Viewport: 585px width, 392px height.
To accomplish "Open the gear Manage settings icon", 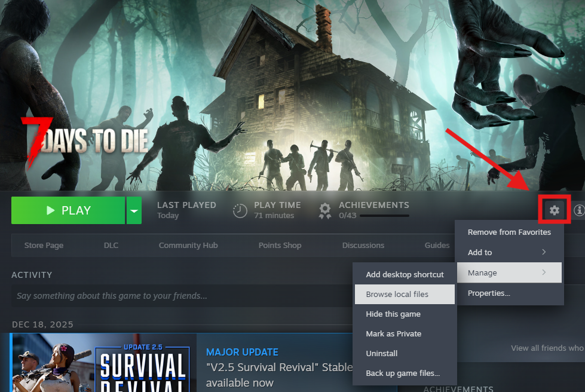I will coord(555,210).
